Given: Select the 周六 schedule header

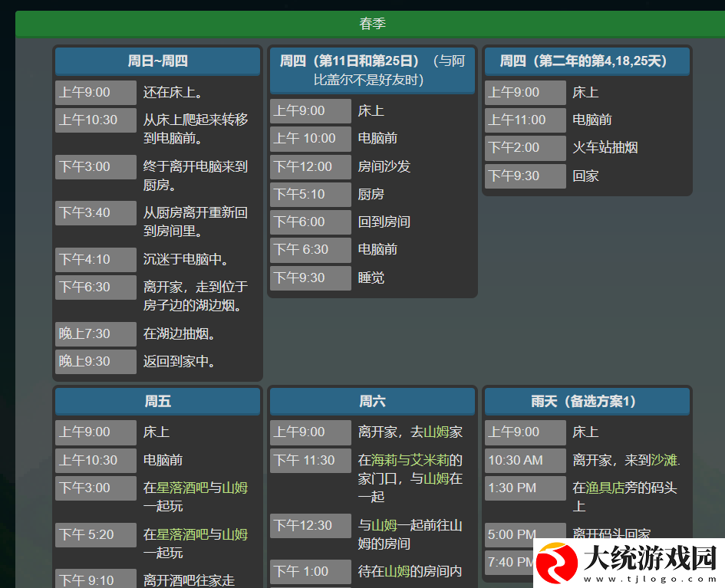Looking at the screenshot, I should (x=372, y=401).
